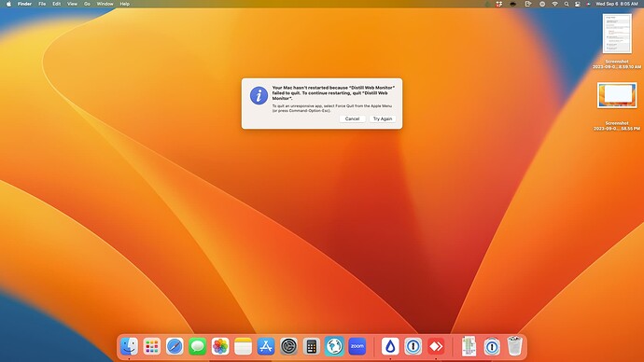Click the "Screenshot 2023-09-0...8.59.10 AM" file name
This screenshot has height=362, width=644.
click(x=617, y=64)
